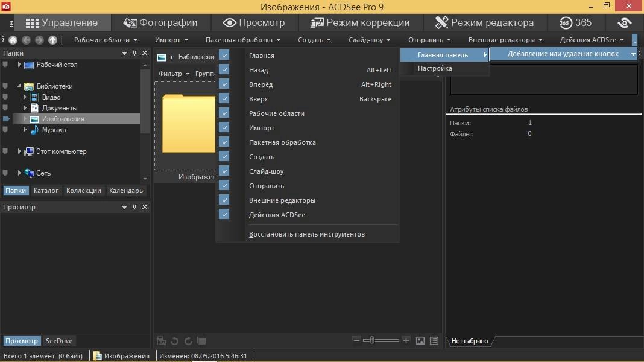
Task: Click the eye icon after the 365 button
Action: (x=624, y=22)
